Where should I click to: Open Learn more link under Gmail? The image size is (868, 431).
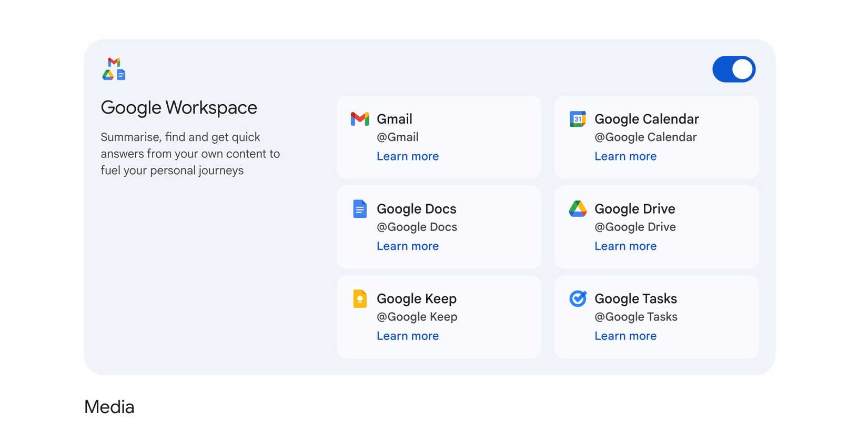tap(408, 156)
